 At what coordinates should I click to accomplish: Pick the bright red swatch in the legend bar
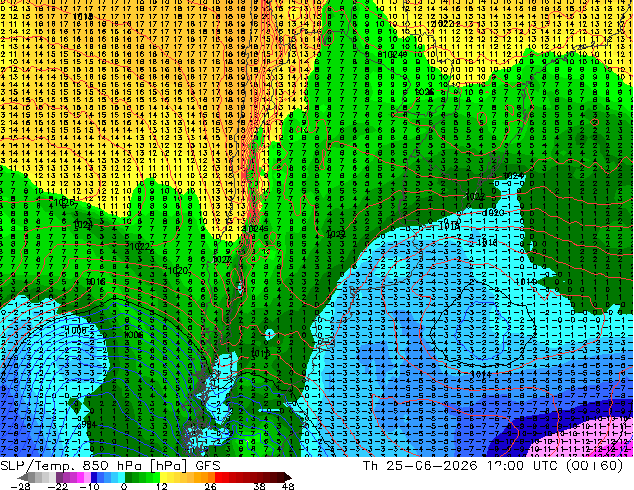[x=218, y=477]
